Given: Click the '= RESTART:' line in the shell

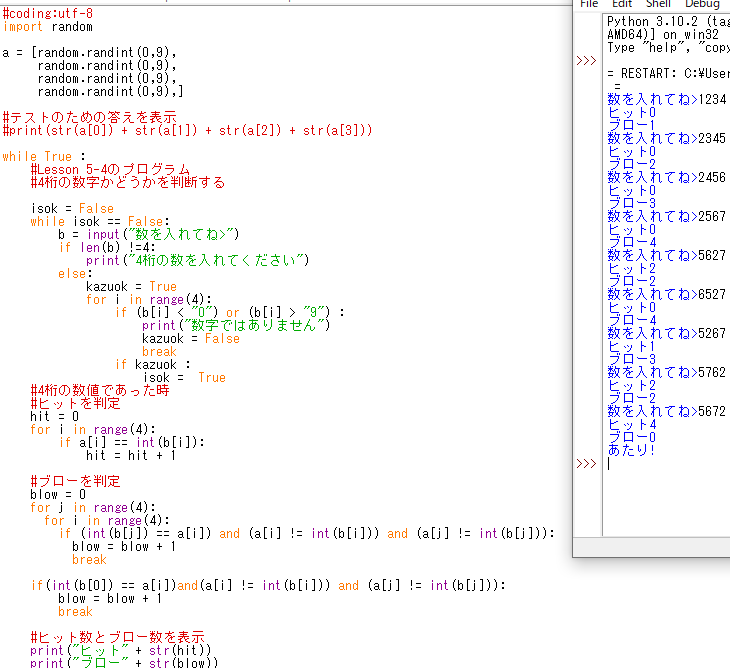Looking at the screenshot, I should click(x=668, y=74).
